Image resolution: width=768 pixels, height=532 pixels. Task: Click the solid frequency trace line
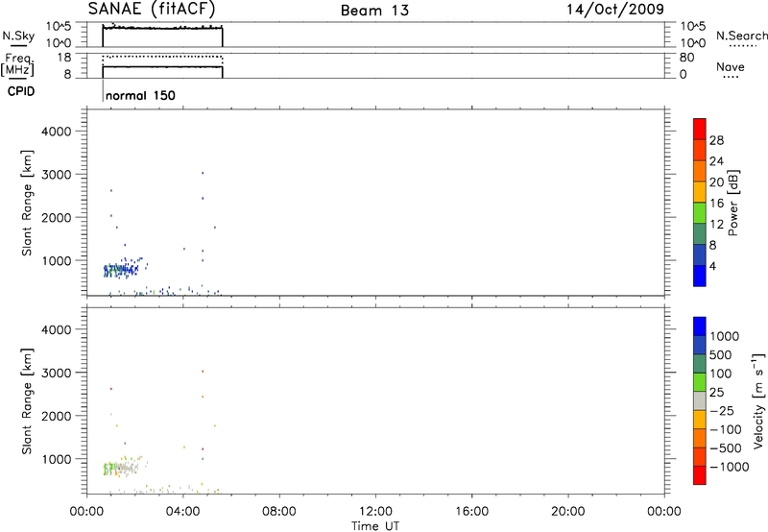click(x=162, y=66)
